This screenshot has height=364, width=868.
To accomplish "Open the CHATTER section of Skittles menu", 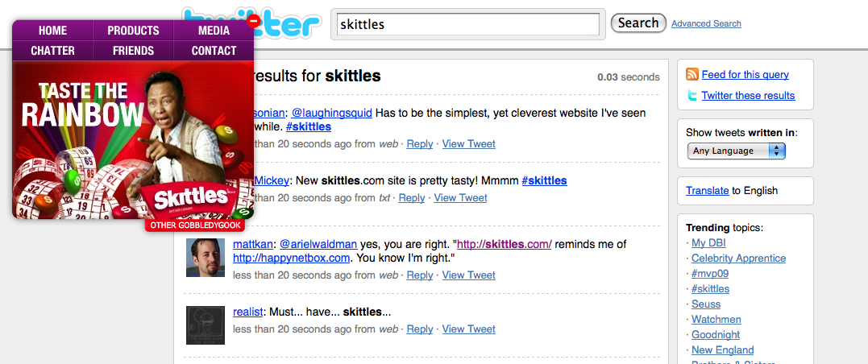I will coord(52,51).
